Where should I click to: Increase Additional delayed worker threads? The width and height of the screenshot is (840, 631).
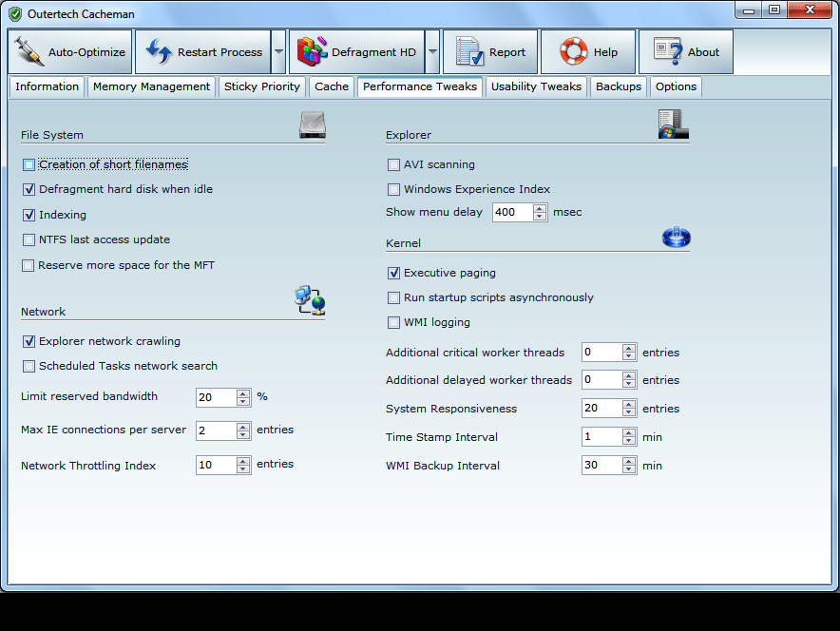629,376
